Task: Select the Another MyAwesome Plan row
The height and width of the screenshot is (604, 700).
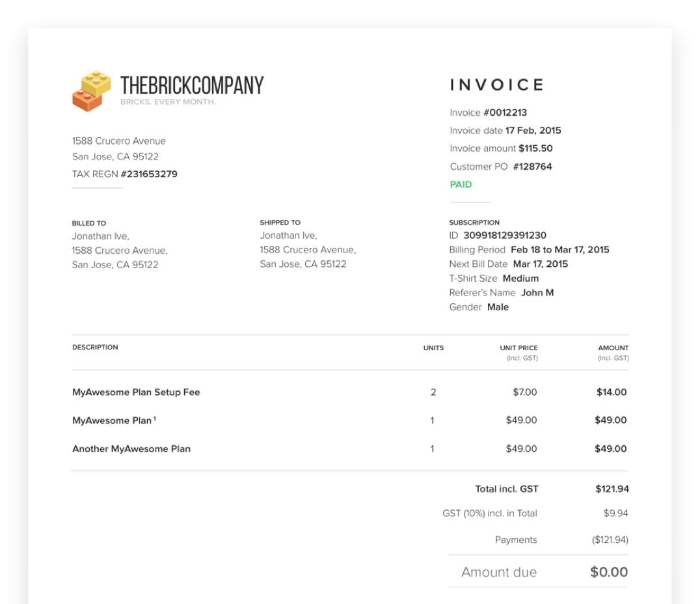Action: (131, 448)
